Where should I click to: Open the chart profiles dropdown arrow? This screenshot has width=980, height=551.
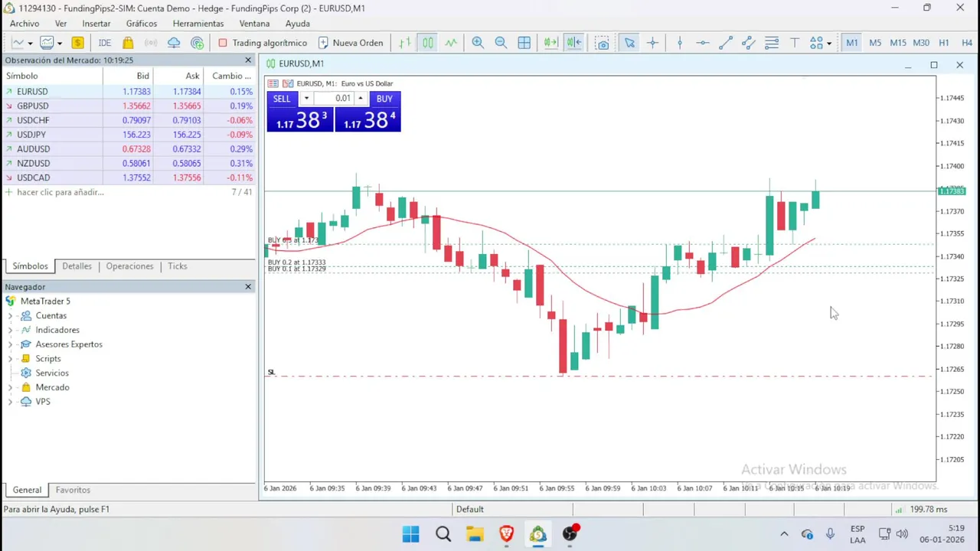(x=60, y=43)
